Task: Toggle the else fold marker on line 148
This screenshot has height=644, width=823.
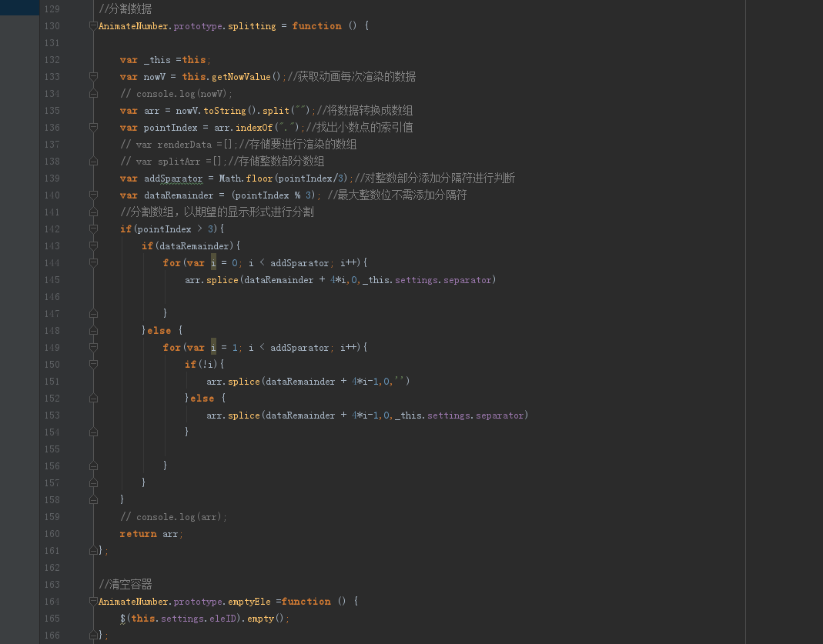Action: [93, 330]
